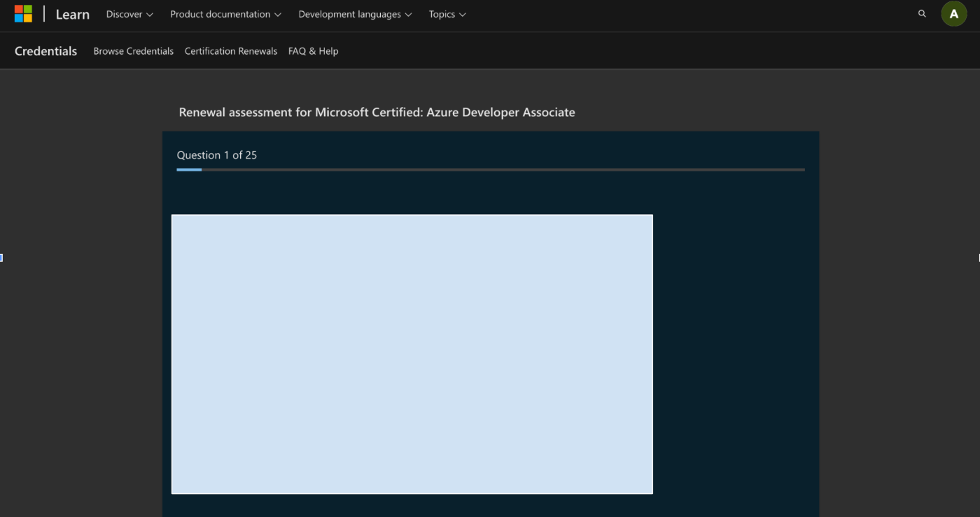Select Browse Credentials in the sub-navigation
This screenshot has width=980, height=517.
(133, 51)
